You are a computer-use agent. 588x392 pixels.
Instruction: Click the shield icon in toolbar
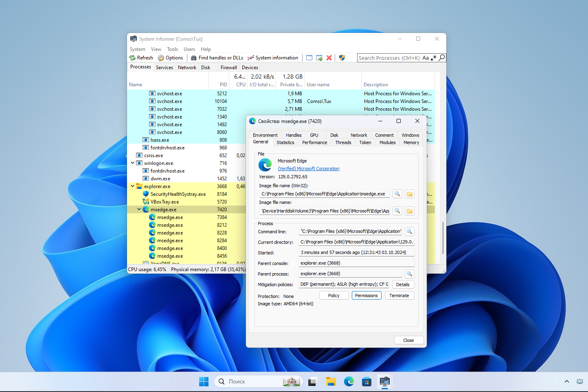342,58
